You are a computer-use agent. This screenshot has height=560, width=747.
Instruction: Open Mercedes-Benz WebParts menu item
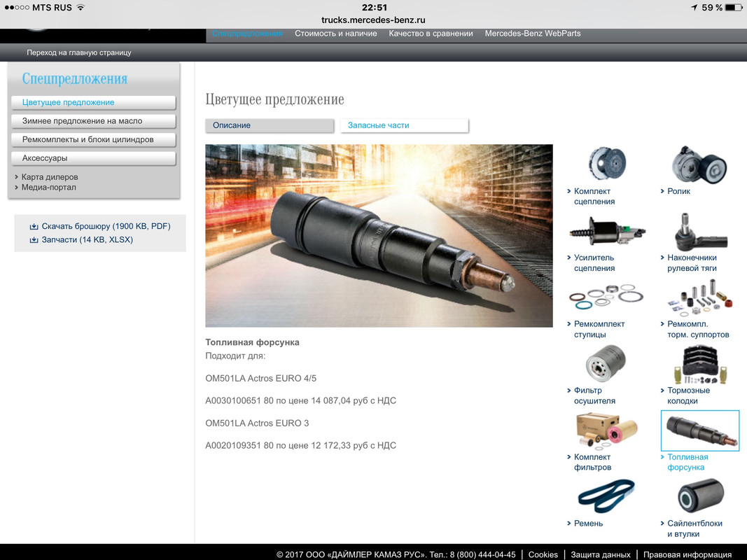533,34
